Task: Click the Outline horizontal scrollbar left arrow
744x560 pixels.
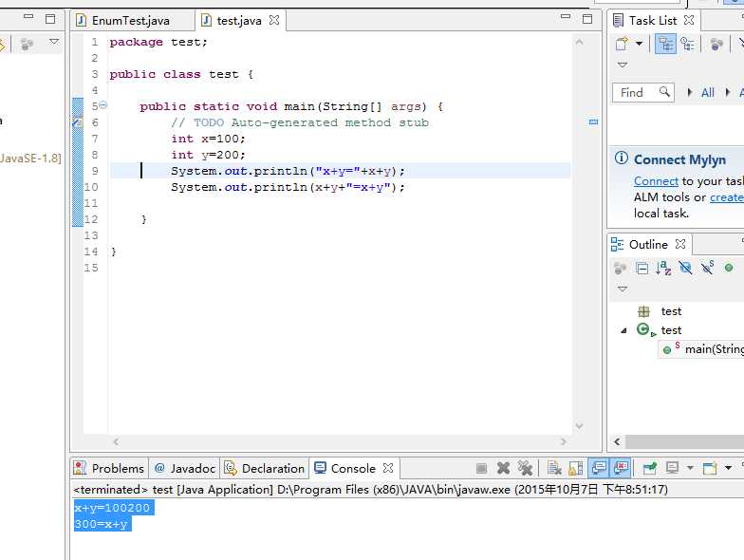Action: coord(617,442)
